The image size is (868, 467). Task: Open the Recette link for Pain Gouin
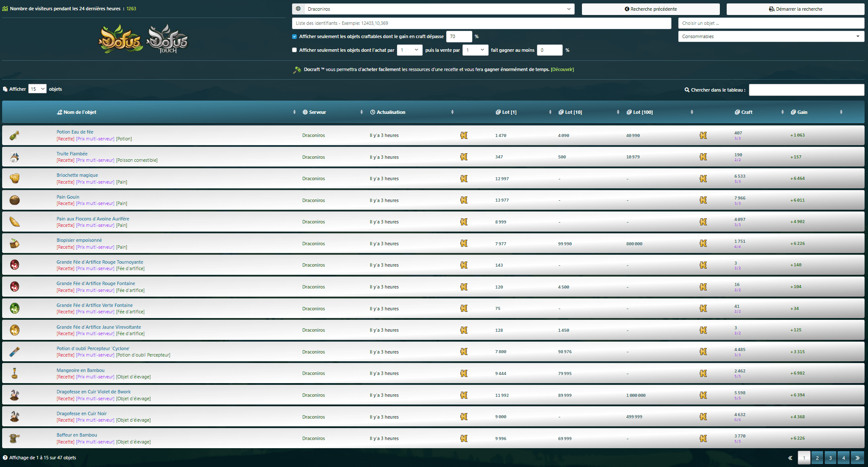(x=65, y=204)
